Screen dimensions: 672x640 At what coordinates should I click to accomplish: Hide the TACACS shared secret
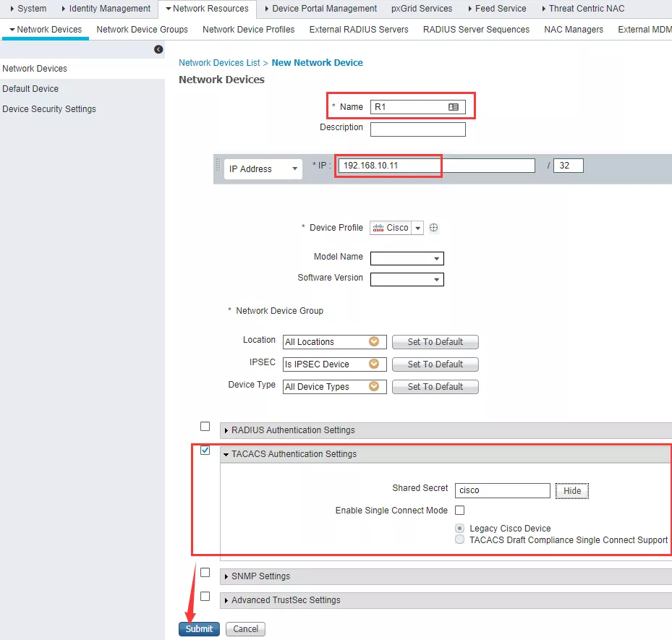tap(572, 491)
